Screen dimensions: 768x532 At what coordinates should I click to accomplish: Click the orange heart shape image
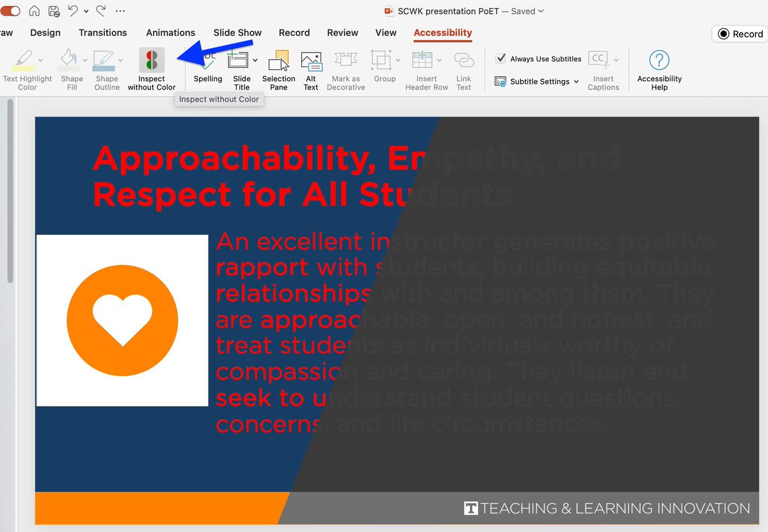click(122, 320)
